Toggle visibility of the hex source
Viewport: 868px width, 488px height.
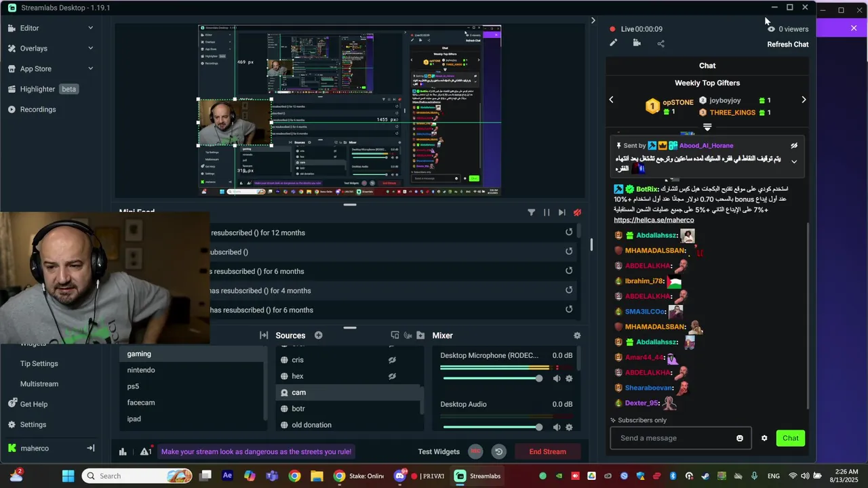(x=392, y=376)
